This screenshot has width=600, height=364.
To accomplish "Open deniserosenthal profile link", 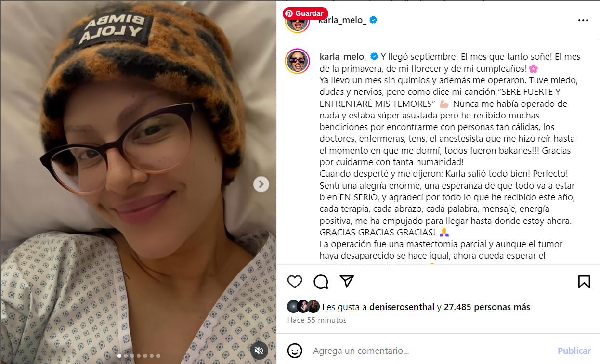I will [402, 307].
